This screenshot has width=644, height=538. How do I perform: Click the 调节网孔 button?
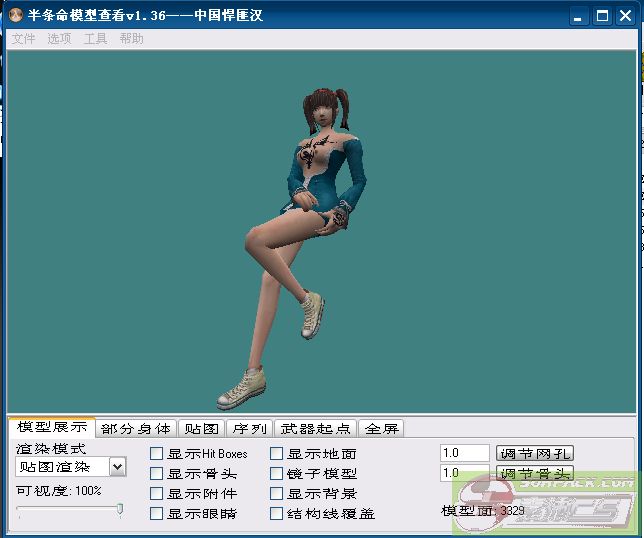pos(535,454)
